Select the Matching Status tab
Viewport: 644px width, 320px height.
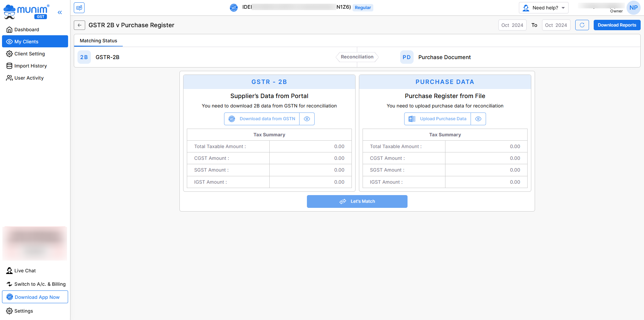[98, 41]
